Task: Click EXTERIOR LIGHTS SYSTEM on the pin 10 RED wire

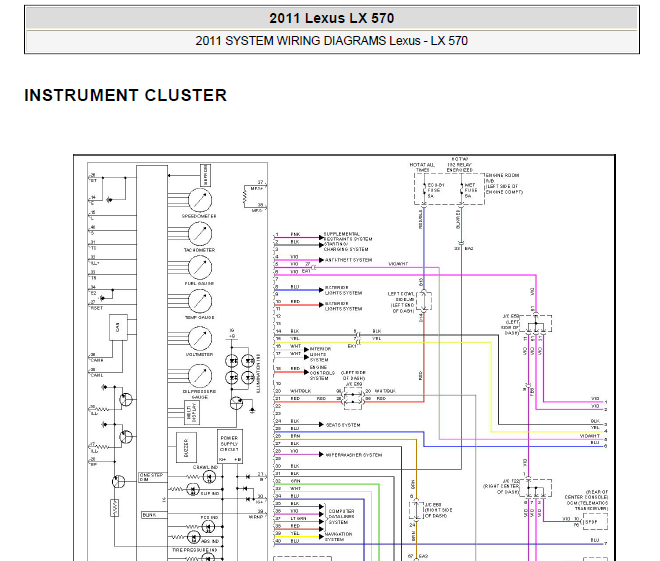Action: click(343, 306)
